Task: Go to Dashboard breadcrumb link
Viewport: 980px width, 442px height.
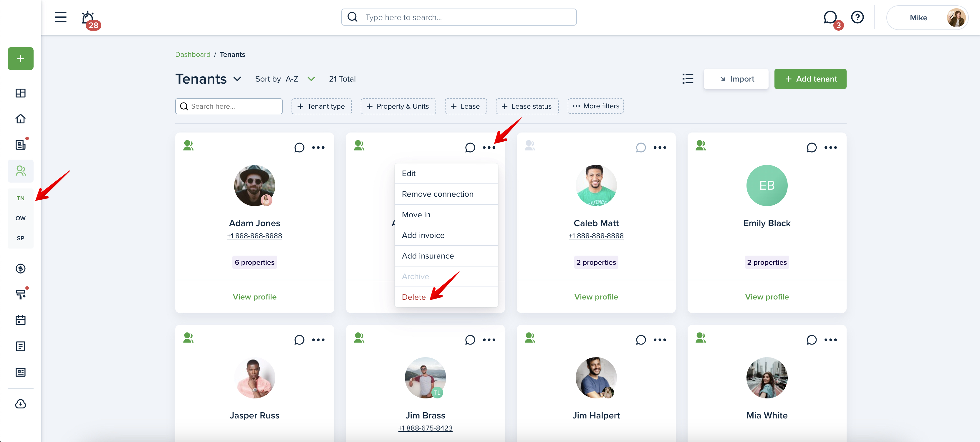Action: [x=193, y=54]
